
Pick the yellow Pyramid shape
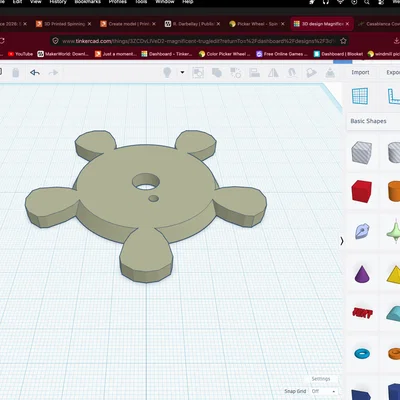(x=393, y=274)
